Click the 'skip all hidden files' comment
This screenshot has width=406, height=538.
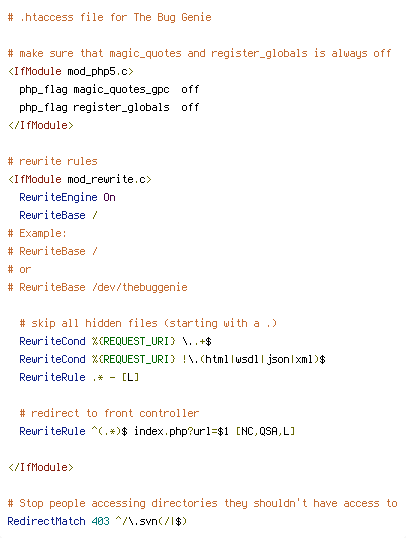pos(148,323)
